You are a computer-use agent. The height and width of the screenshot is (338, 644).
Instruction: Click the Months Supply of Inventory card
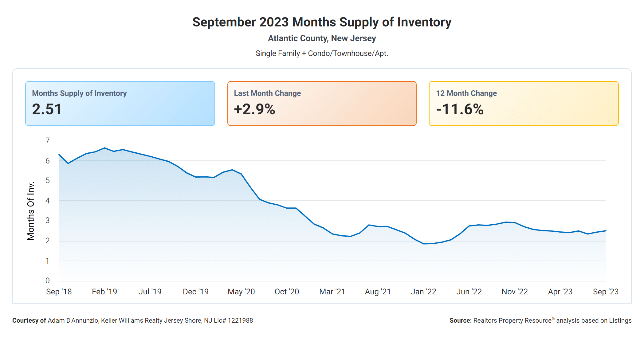point(120,103)
